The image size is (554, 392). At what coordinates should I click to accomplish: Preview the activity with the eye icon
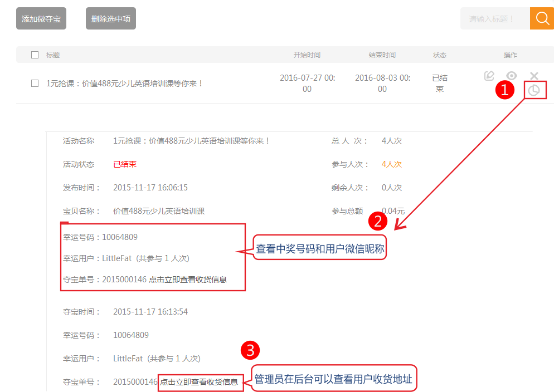(512, 76)
